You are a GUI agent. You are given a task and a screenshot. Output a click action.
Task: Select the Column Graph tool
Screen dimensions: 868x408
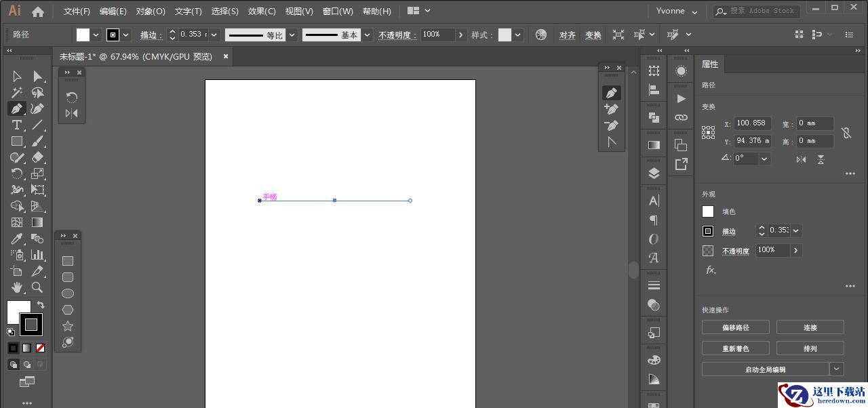tap(38, 255)
